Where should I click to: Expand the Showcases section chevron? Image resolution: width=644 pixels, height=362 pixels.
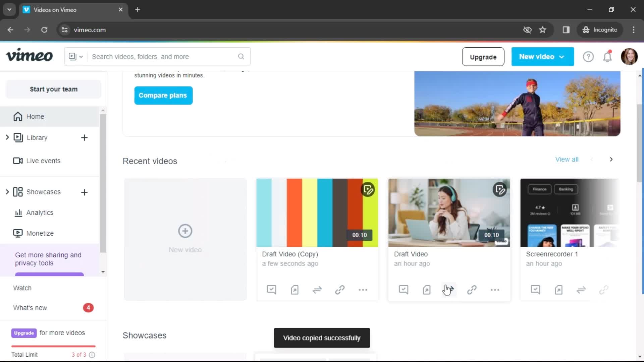click(7, 192)
